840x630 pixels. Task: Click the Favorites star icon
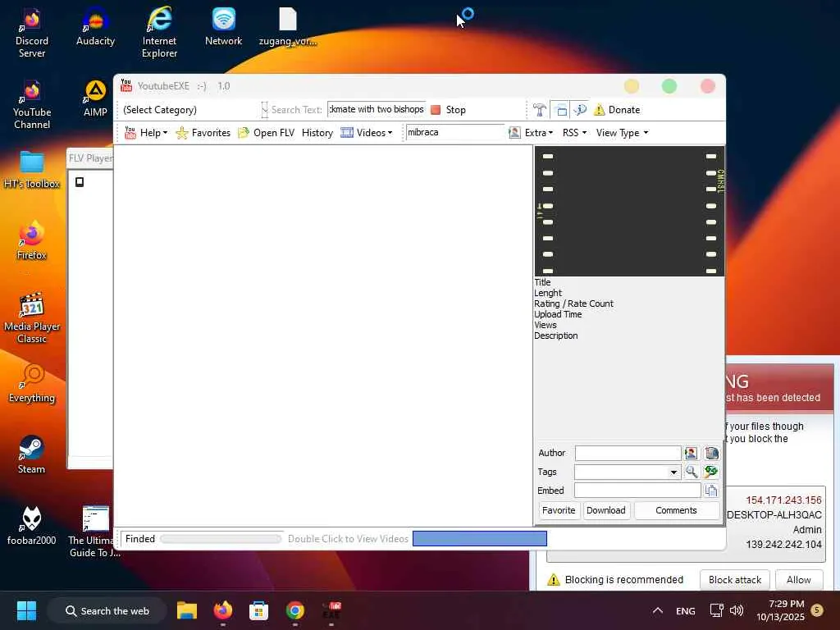(181, 133)
